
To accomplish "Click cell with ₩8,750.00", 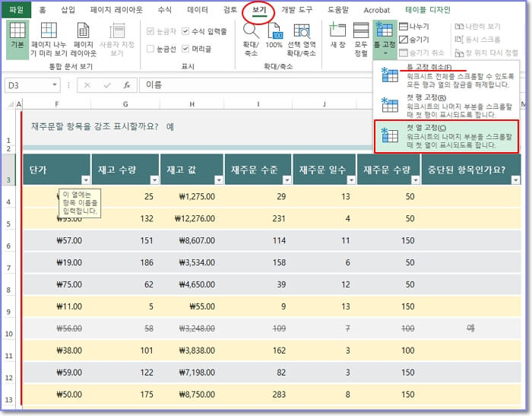I will tap(192, 394).
